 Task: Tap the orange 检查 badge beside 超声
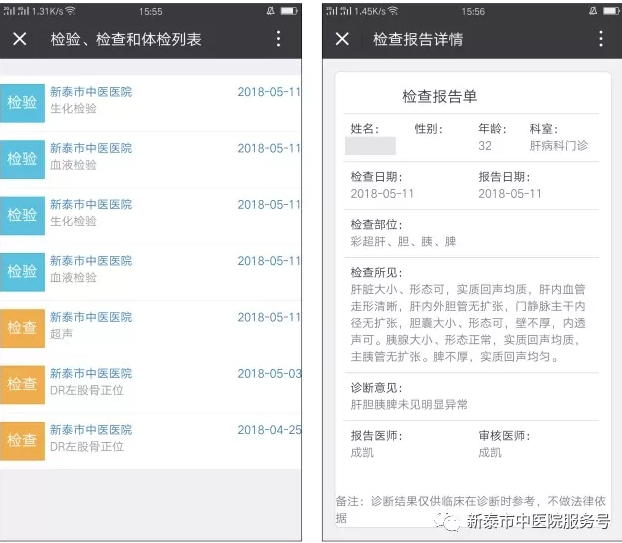[22, 327]
